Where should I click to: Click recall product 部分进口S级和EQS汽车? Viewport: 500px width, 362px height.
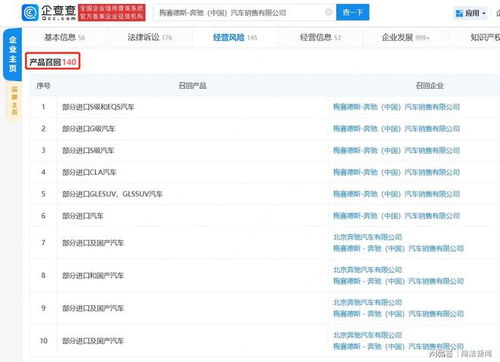(x=98, y=107)
